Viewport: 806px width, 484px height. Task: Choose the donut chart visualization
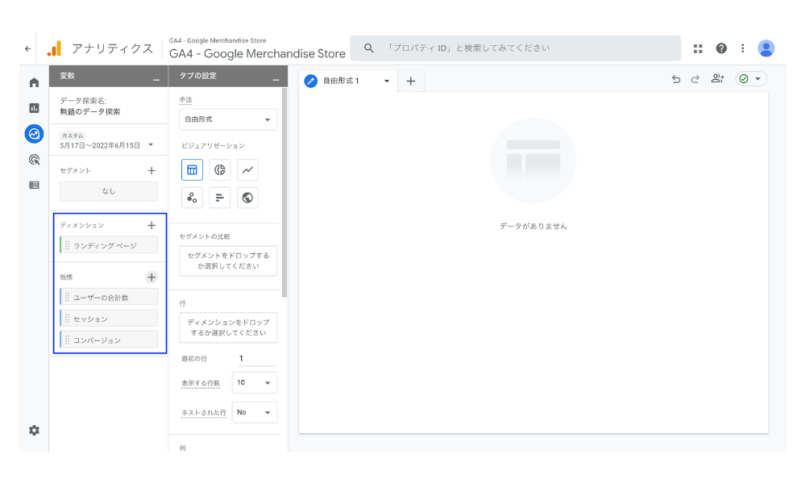point(220,170)
